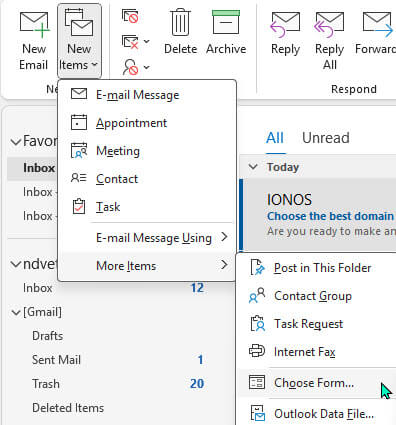Click the Ignore conversation icon
This screenshot has width=396, height=425.
coord(130,16)
